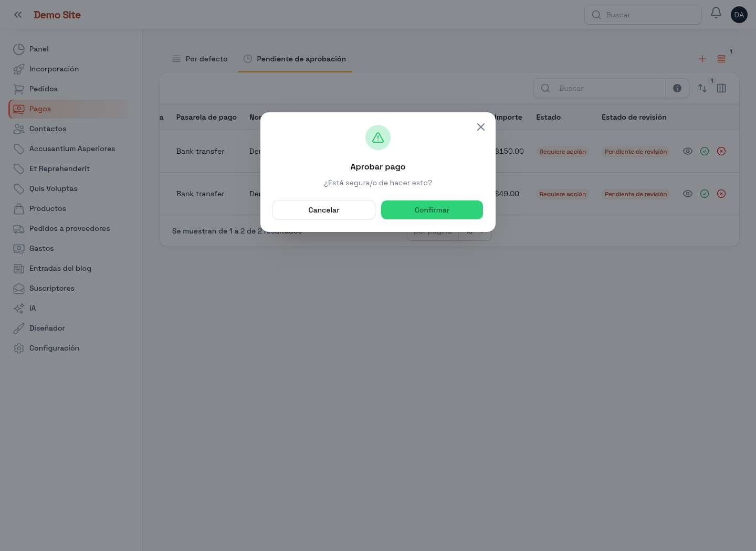Go to Pedidos in the sidebar
Image resolution: width=756 pixels, height=551 pixels.
coord(68,89)
